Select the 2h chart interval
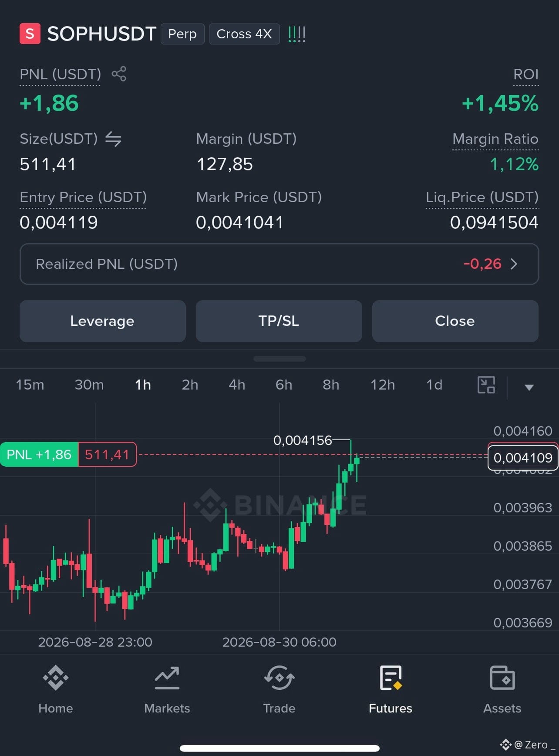559x756 pixels. [190, 385]
